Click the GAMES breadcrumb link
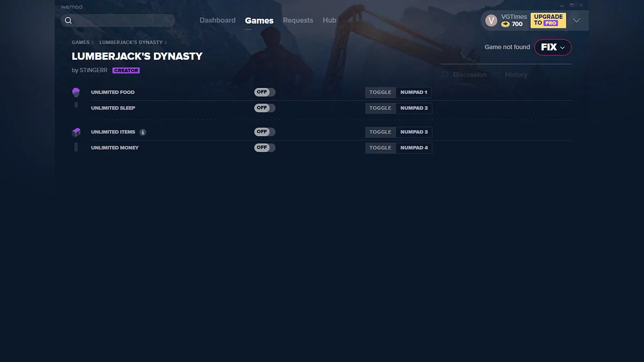The height and width of the screenshot is (362, 644). 80,42
